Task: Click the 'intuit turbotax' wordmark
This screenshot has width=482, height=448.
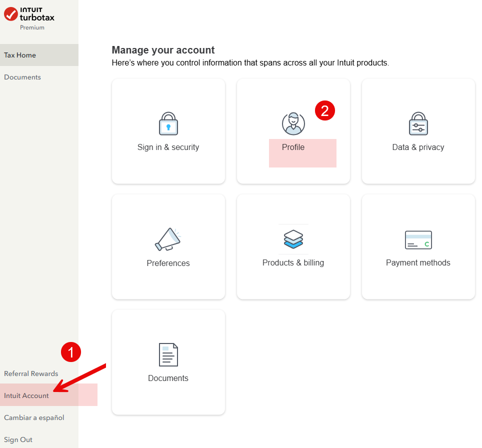Action: coord(37,14)
